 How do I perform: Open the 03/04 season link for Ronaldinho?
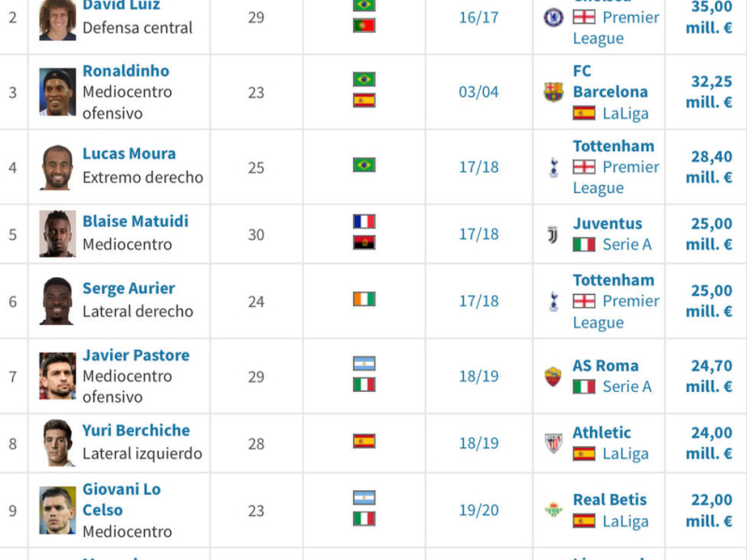[x=478, y=92]
